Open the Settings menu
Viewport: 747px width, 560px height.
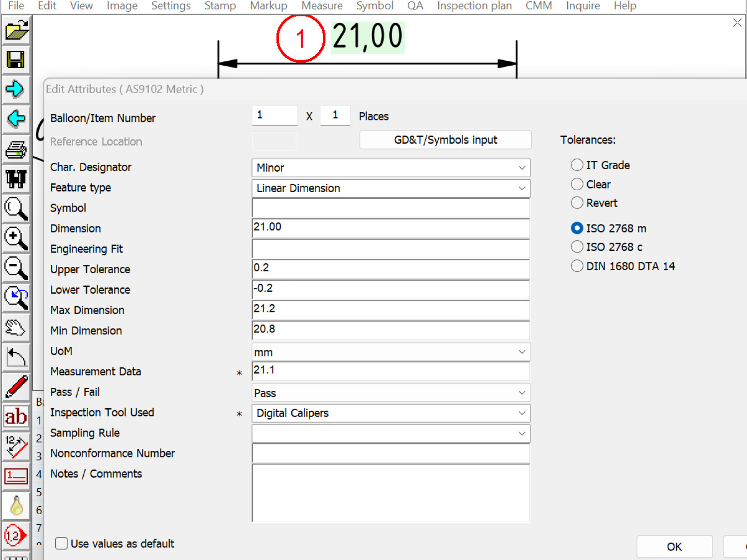(x=171, y=5)
